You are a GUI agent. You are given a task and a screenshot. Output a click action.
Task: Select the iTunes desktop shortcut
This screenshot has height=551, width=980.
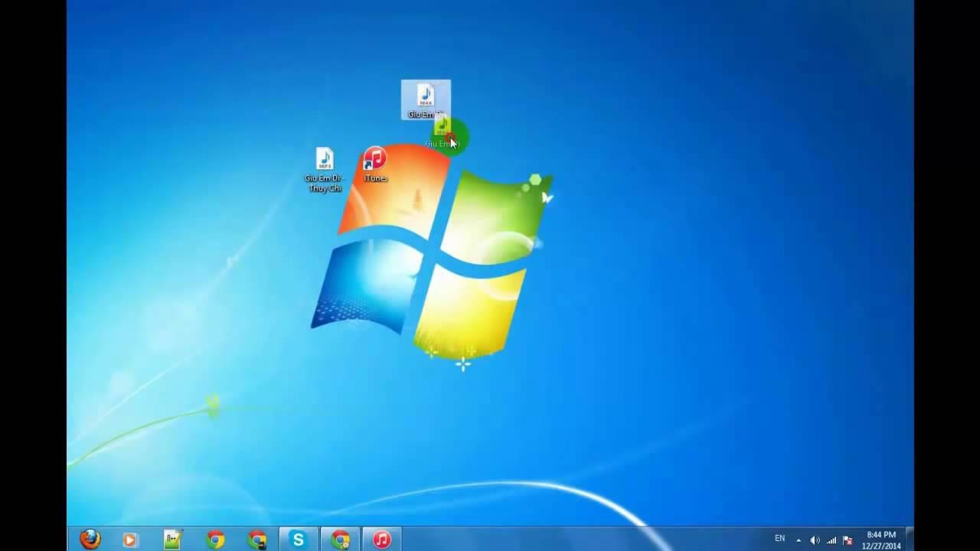[374, 165]
